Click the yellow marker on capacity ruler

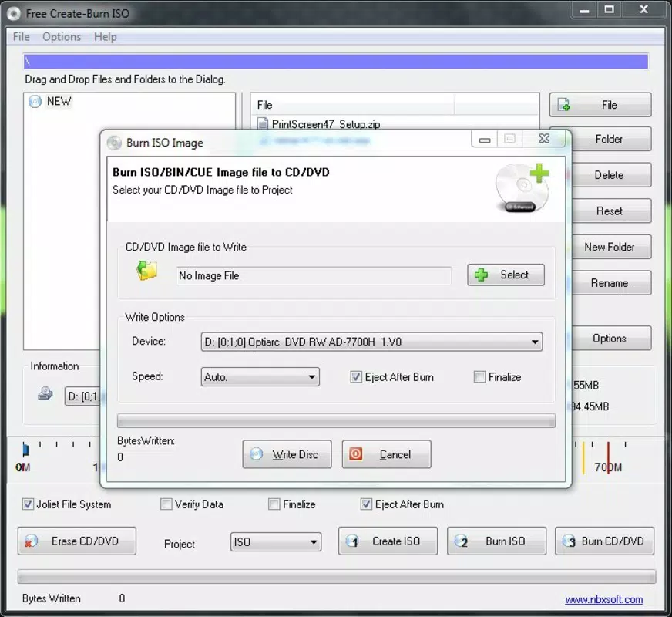(x=583, y=457)
